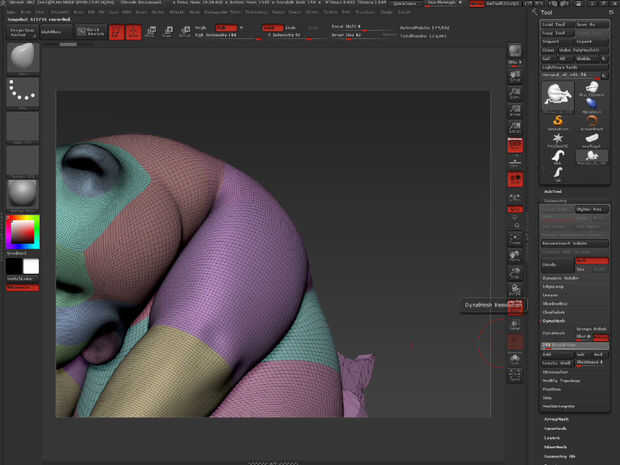620x465 pixels.
Task: Select the active sculpt tool thumbnail
Action: coord(558,96)
